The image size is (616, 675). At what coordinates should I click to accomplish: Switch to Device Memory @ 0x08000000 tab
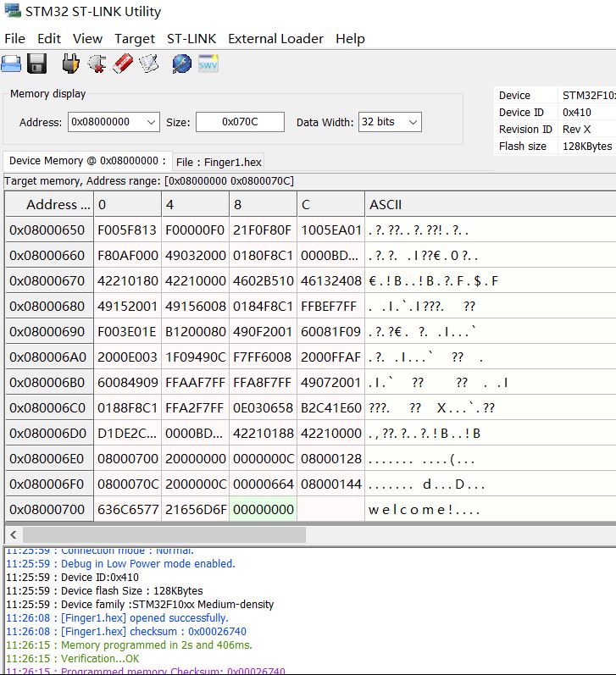pos(87,161)
